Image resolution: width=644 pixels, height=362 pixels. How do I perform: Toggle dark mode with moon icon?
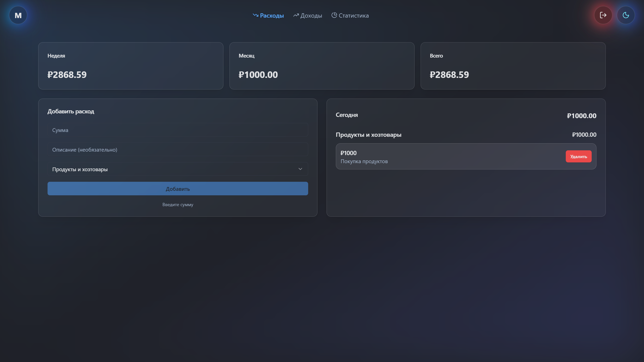coord(626,15)
